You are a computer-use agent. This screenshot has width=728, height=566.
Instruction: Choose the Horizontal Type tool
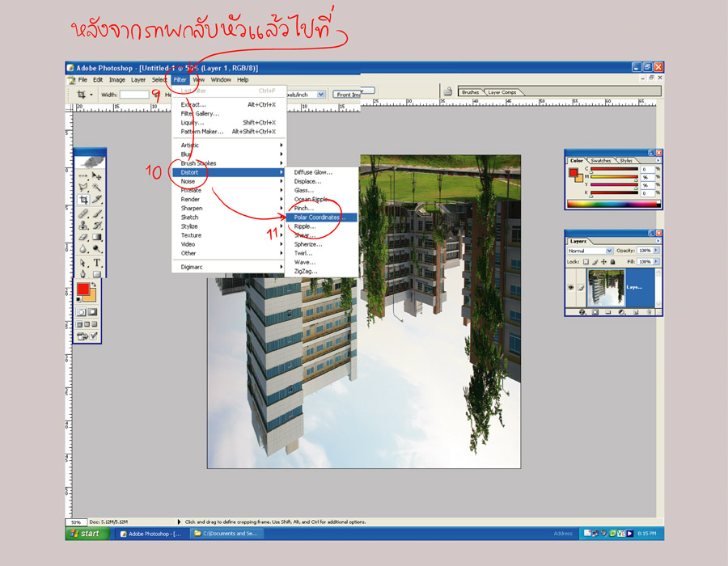pos(97,263)
